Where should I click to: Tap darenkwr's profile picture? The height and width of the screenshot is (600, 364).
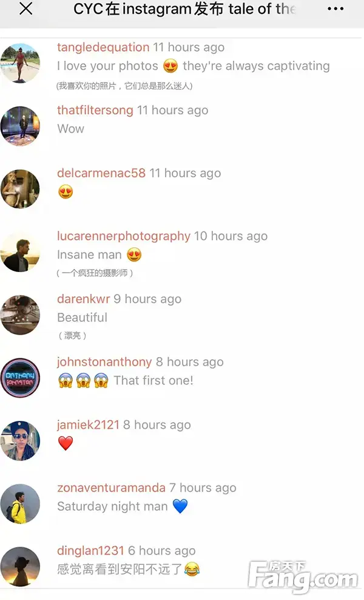coord(20,315)
